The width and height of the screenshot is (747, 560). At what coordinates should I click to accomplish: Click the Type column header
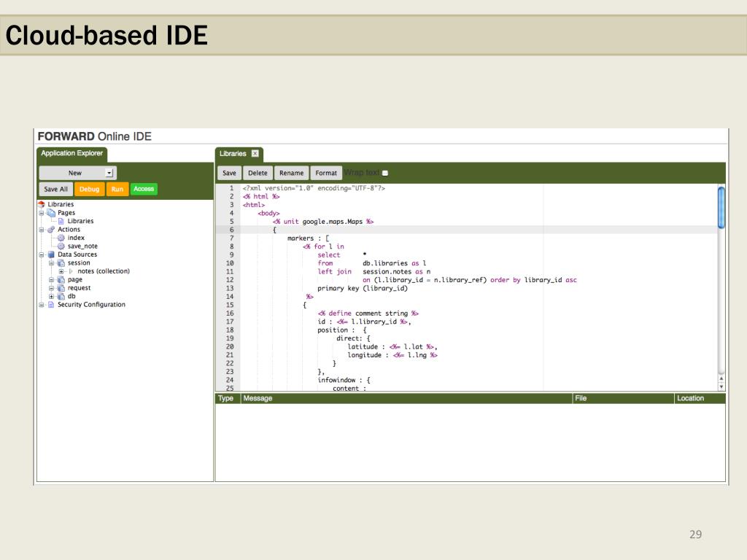coord(226,398)
